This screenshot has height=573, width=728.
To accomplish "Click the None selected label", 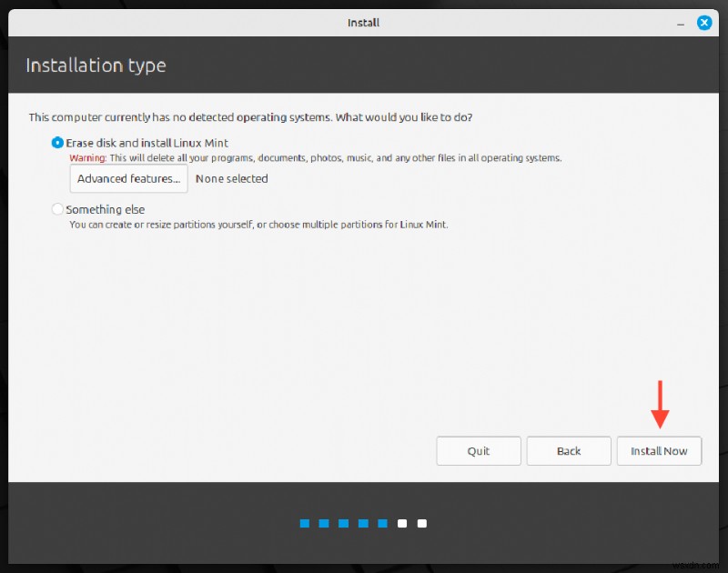I will [232, 178].
